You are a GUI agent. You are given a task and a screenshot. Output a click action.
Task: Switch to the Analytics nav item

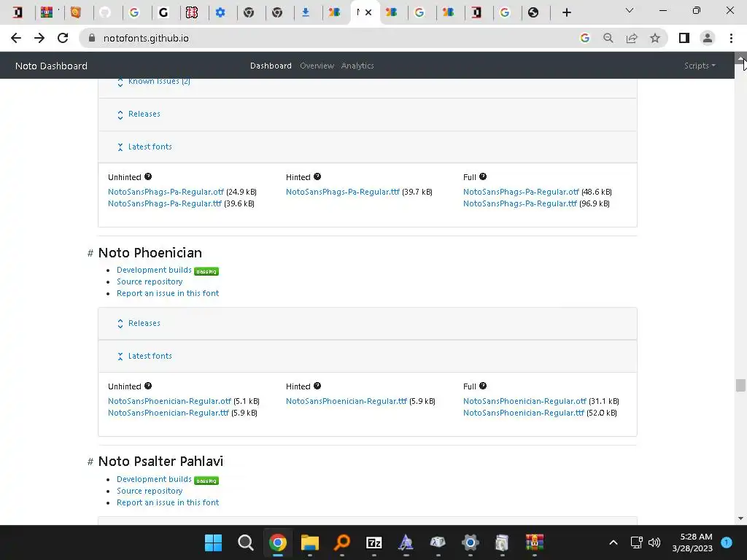tap(357, 66)
